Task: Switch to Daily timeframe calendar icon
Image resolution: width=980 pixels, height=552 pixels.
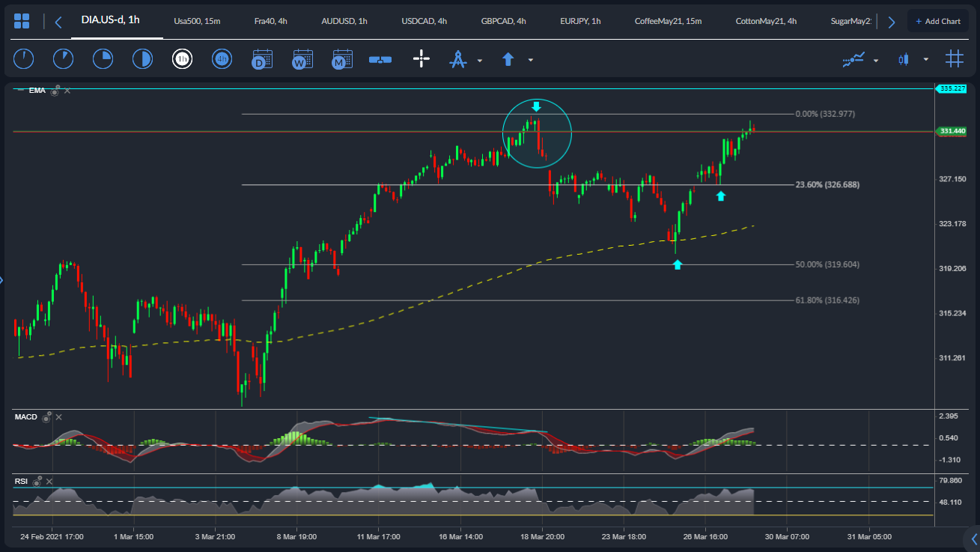Action: pyautogui.click(x=262, y=58)
